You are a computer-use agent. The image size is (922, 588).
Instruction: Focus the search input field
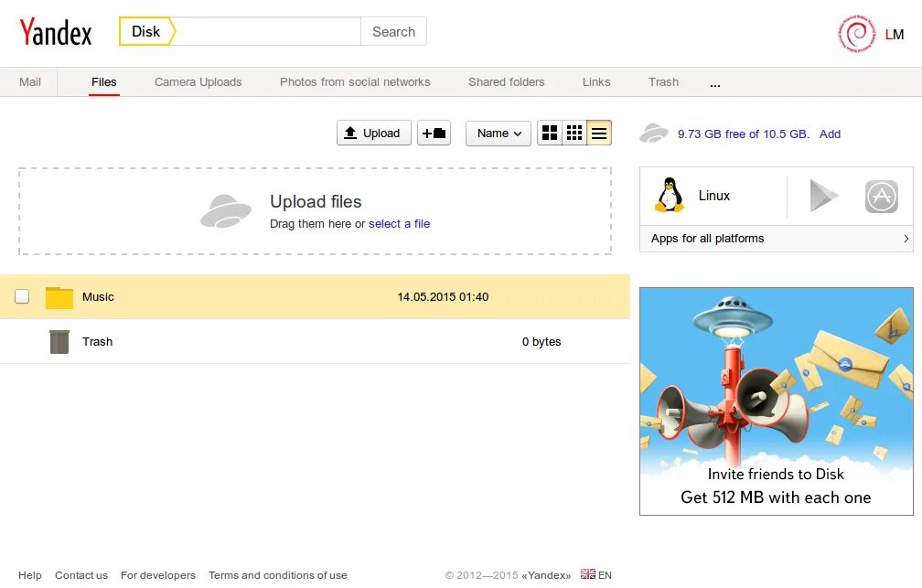click(x=268, y=31)
